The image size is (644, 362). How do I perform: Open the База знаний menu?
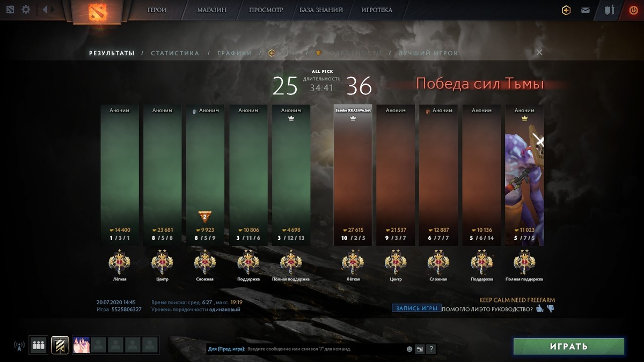click(322, 10)
